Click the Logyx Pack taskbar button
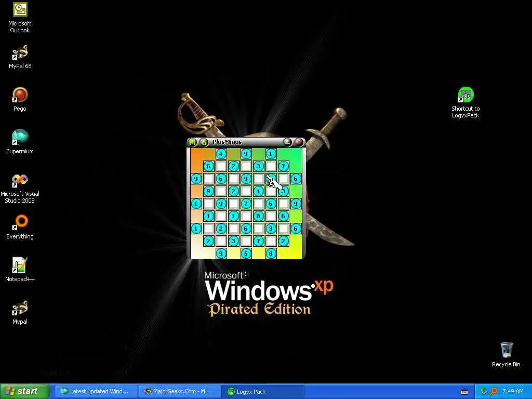This screenshot has width=532, height=399. tap(263, 392)
